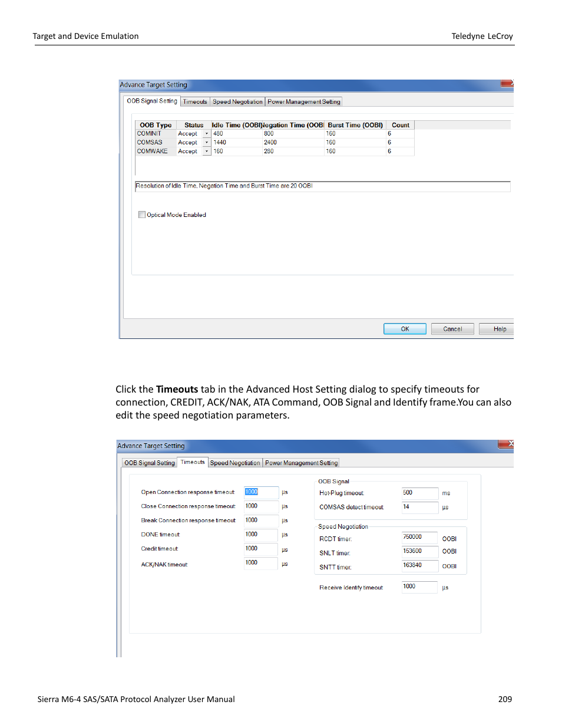This screenshot has height=728, width=562.
Task: Click COMWAKE negation time value 280
Action: (x=293, y=151)
